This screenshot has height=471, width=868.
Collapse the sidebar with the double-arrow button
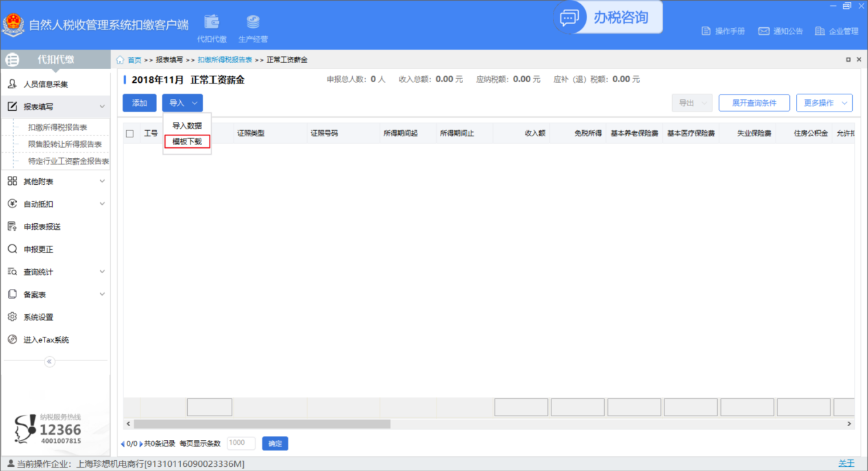[x=49, y=361]
